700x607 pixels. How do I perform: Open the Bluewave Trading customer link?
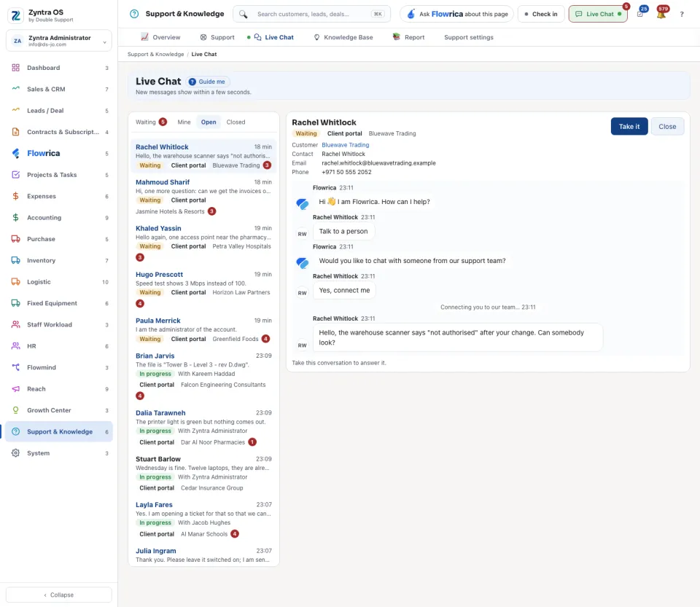345,145
